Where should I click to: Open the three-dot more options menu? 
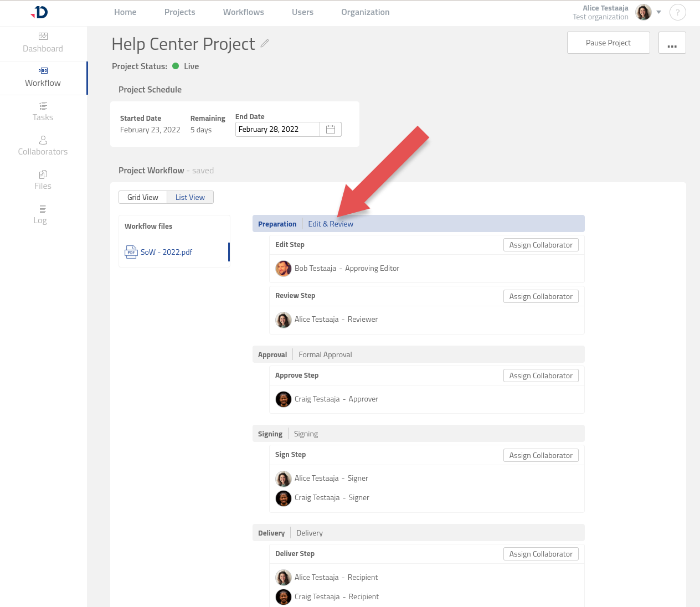(672, 43)
